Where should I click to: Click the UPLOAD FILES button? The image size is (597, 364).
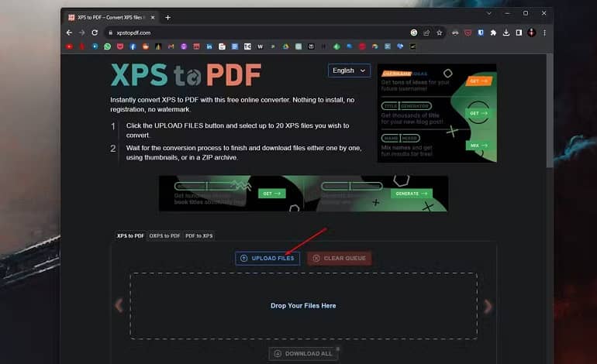click(267, 258)
